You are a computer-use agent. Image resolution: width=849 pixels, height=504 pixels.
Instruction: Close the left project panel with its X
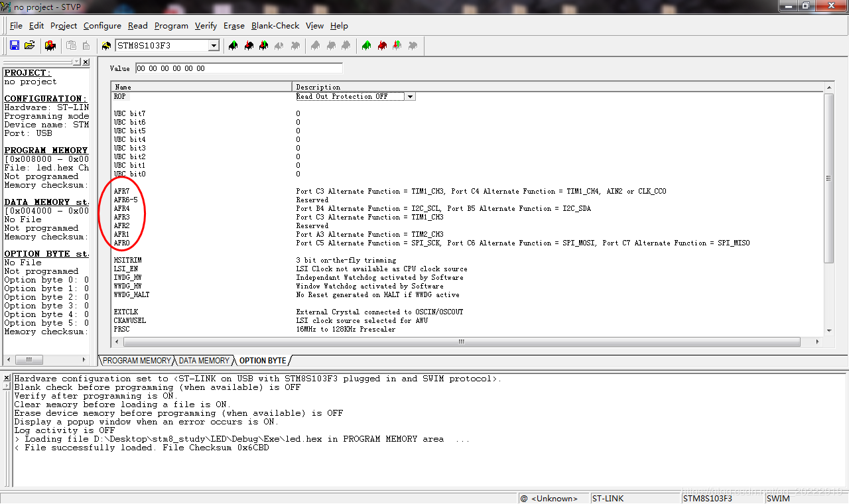pos(86,62)
